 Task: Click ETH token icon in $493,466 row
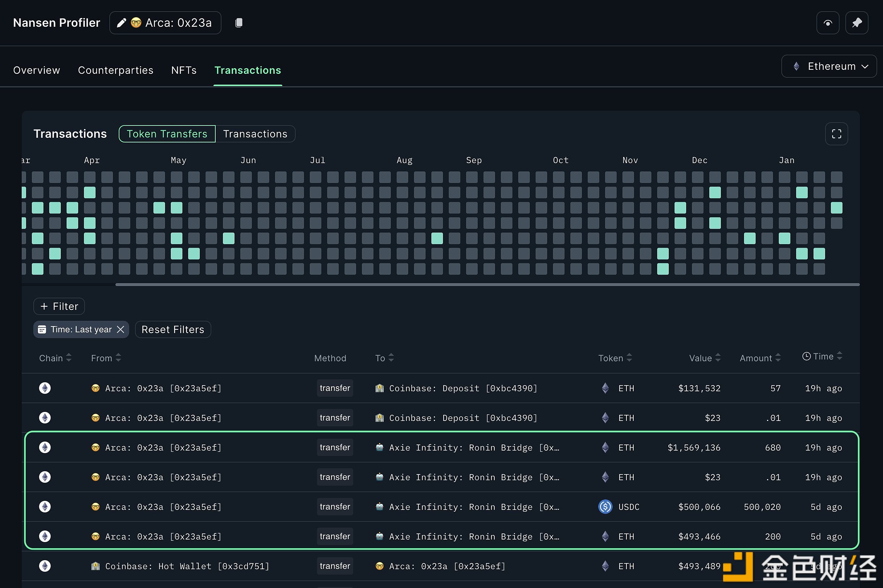605,536
